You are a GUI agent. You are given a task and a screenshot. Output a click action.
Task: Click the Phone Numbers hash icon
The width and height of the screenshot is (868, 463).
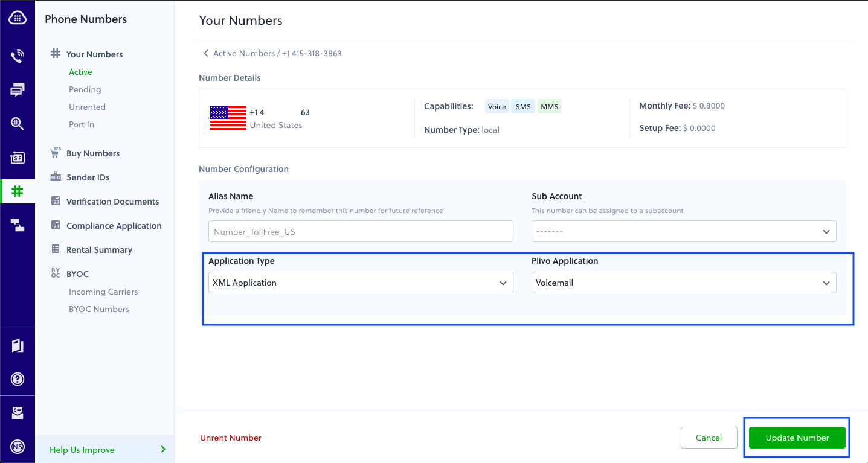(x=18, y=191)
